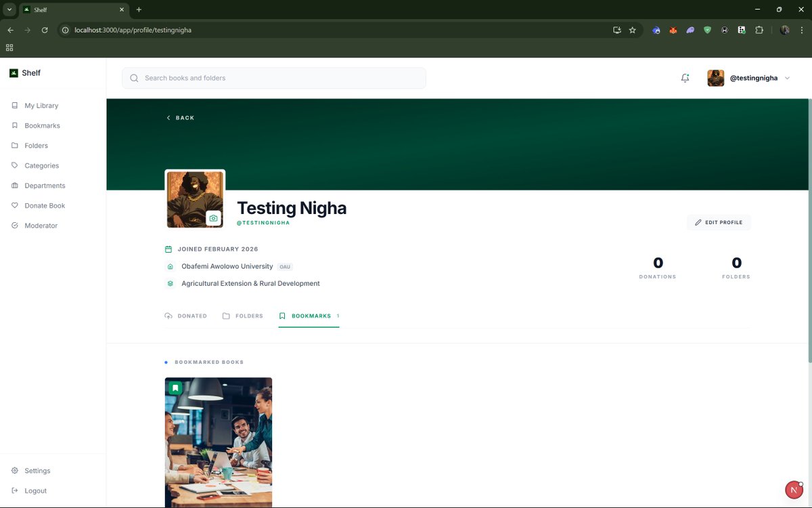Open browser extensions puzzle icon
This screenshot has height=508, width=812.
(759, 30)
